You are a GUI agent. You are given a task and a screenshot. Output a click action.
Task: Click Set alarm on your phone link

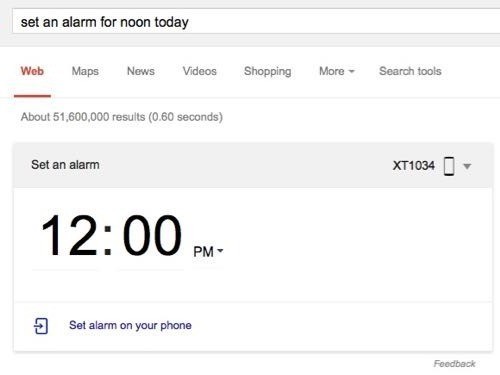(x=130, y=325)
